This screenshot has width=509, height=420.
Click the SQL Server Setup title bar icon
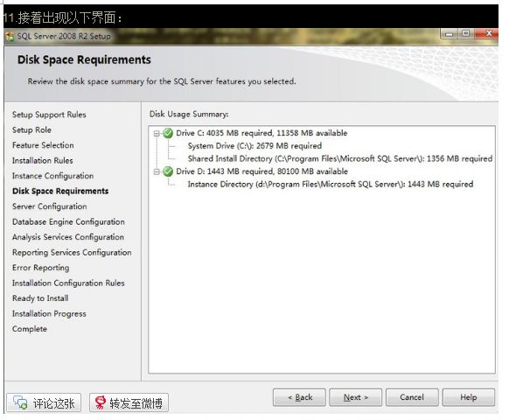(x=10, y=36)
